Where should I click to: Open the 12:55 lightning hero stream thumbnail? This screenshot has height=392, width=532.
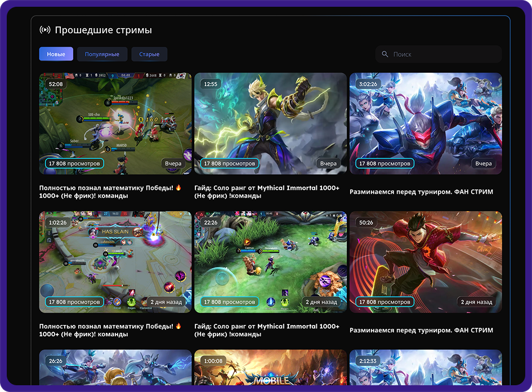click(x=270, y=123)
